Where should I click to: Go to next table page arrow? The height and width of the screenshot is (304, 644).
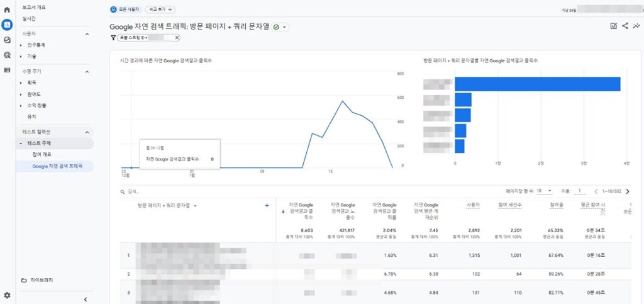[x=628, y=191]
